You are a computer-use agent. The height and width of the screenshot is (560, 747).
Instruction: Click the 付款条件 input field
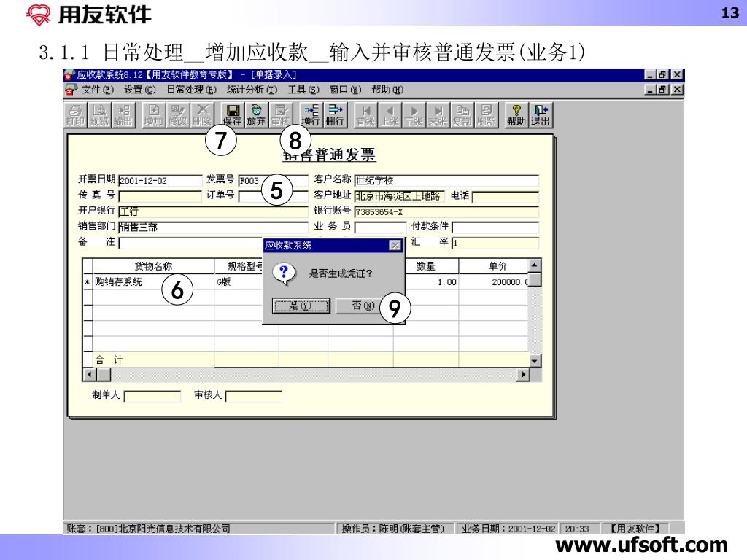495,227
